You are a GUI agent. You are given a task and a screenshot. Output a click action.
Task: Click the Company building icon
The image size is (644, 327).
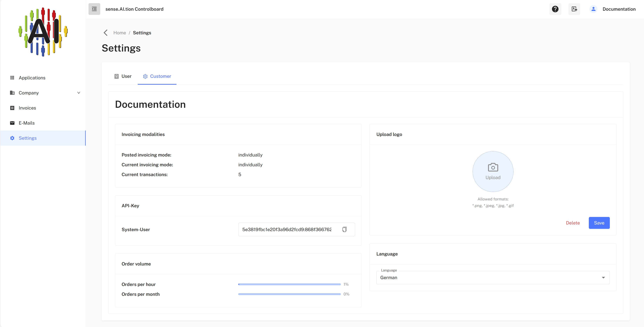tap(12, 93)
